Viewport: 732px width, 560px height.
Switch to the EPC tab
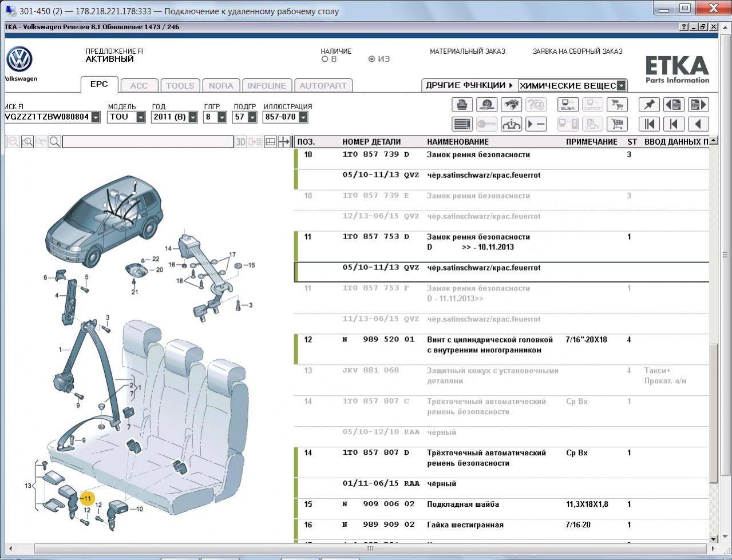pyautogui.click(x=99, y=84)
